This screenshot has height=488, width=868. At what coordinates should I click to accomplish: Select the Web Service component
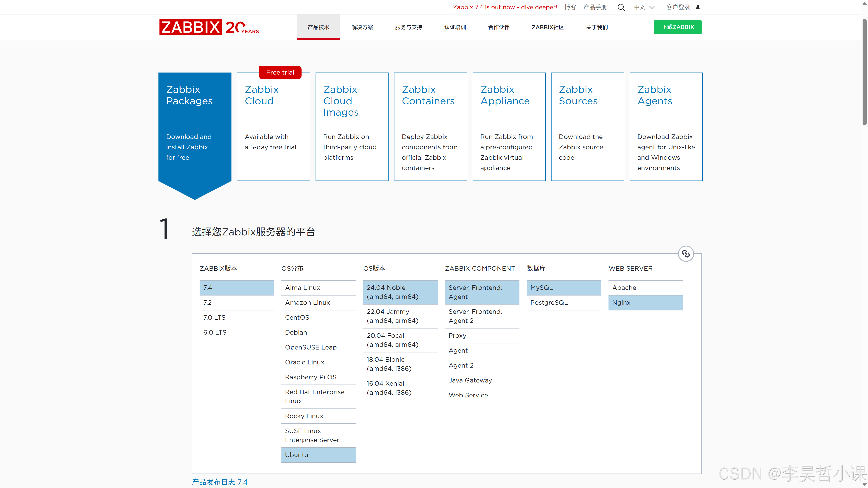pos(482,395)
